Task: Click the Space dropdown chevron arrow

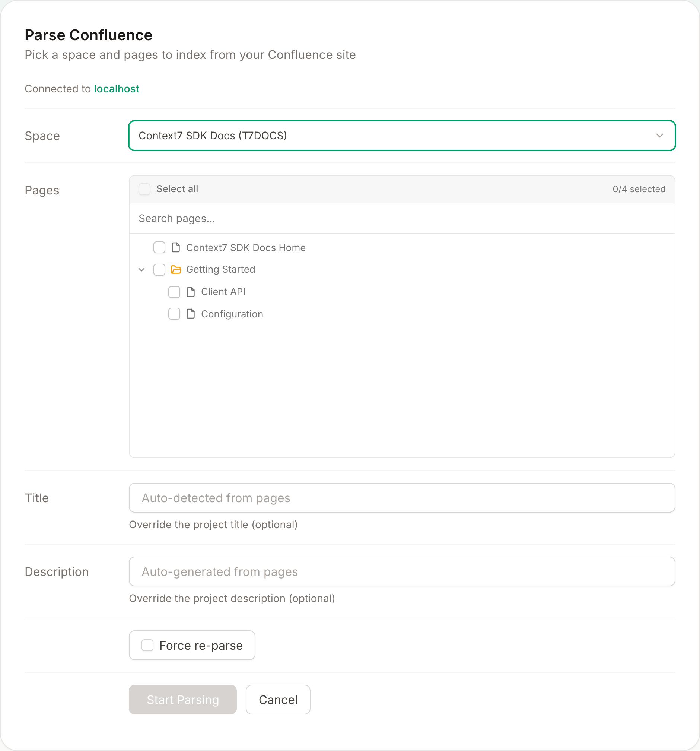Action: (x=659, y=136)
